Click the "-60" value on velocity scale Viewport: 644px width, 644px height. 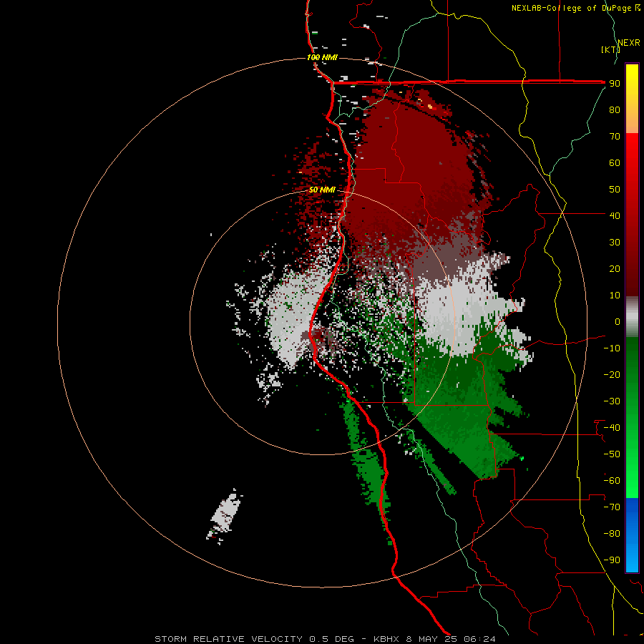(612, 481)
